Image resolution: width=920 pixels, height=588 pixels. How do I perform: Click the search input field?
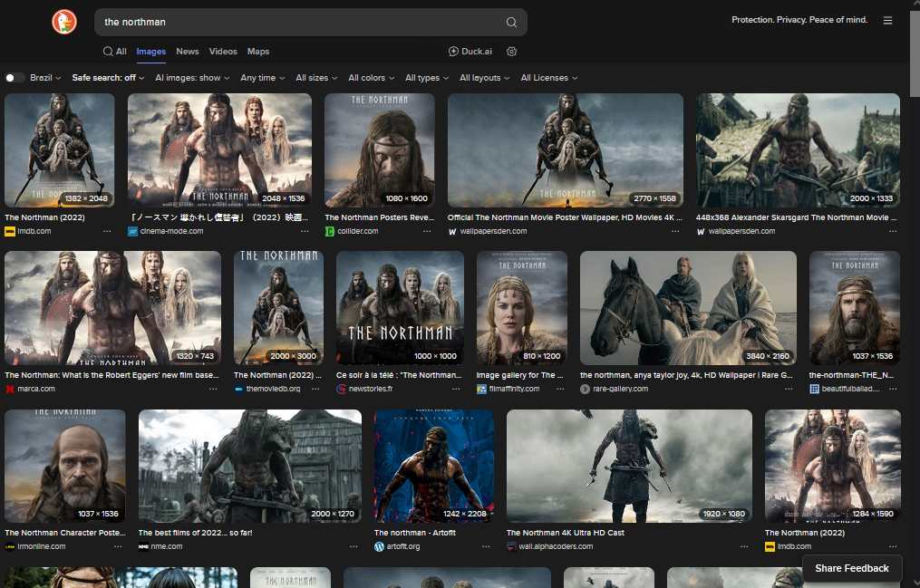[x=299, y=22]
